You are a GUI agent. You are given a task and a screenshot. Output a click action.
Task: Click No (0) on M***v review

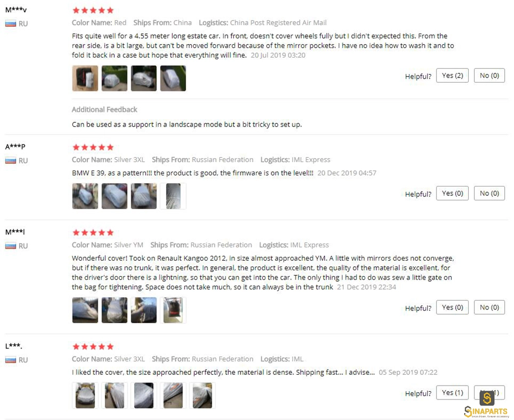tap(489, 76)
